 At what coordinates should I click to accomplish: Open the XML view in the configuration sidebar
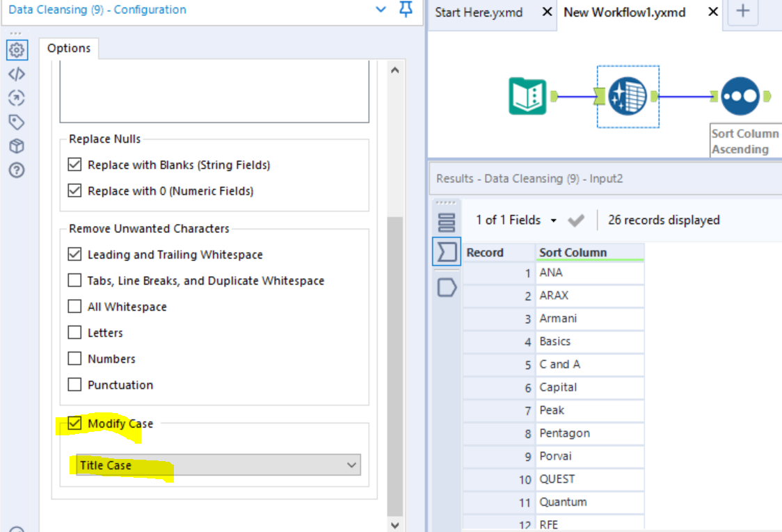tap(17, 74)
